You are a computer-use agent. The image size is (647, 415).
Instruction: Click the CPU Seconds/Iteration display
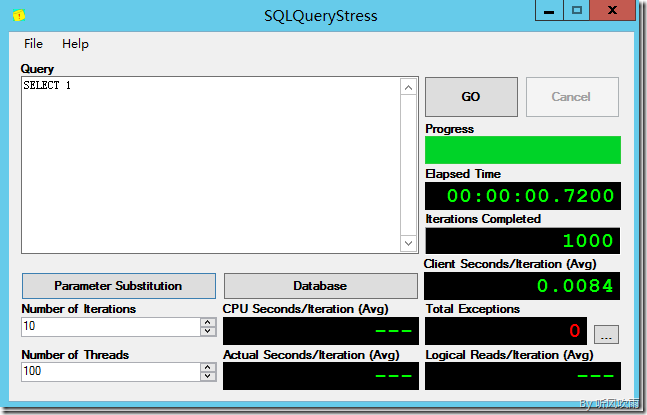point(321,331)
